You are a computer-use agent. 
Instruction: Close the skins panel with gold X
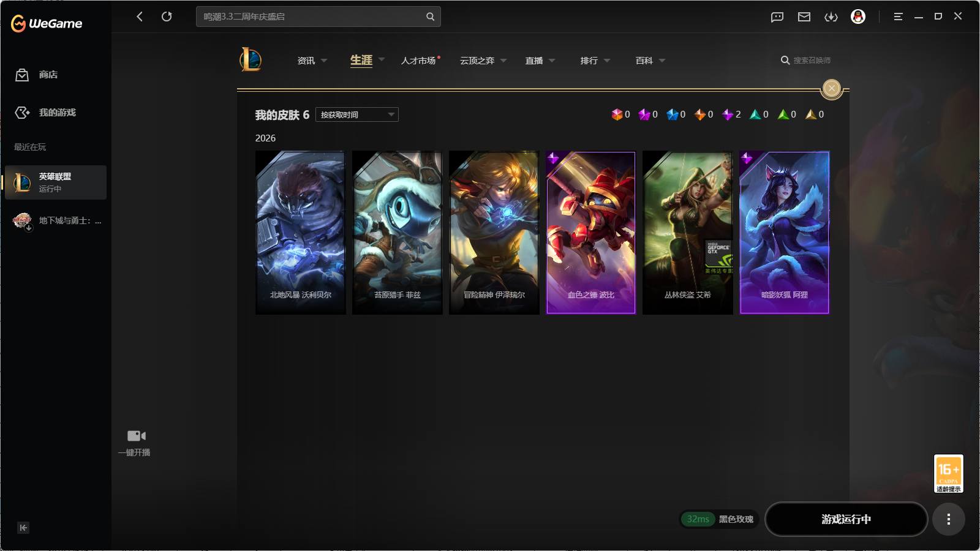point(831,88)
